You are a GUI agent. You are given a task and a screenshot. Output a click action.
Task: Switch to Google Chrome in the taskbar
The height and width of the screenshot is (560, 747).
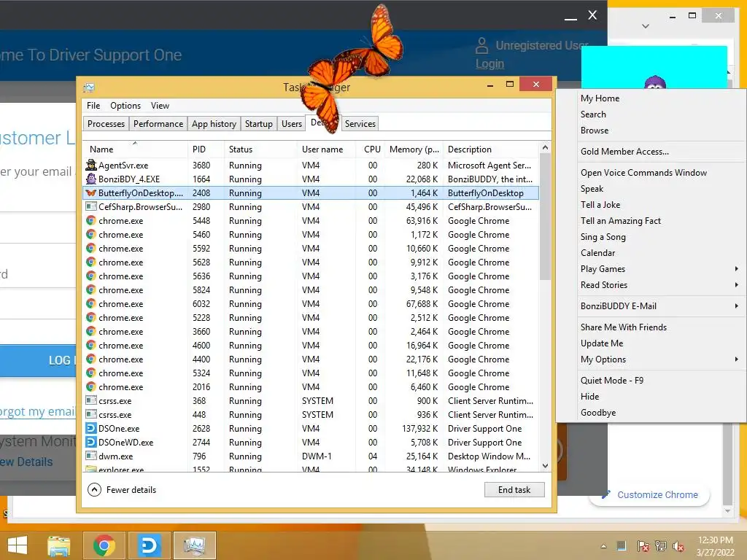click(104, 545)
